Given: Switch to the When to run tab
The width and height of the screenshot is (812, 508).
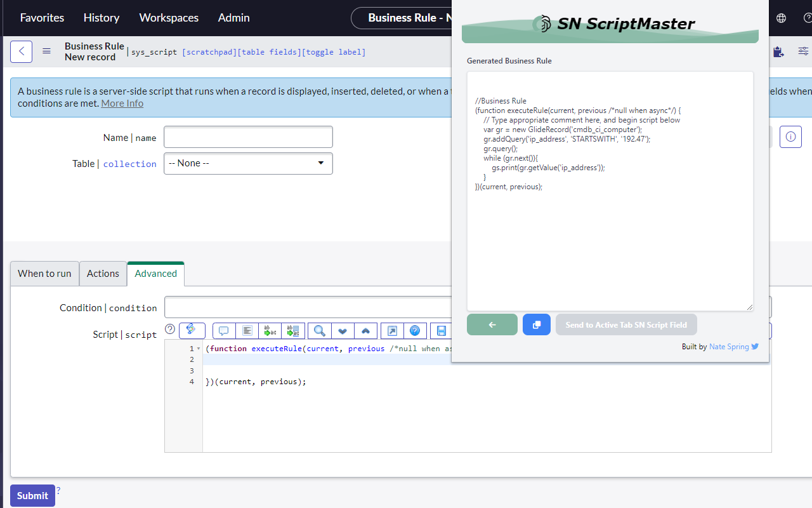Looking at the screenshot, I should tap(44, 274).
